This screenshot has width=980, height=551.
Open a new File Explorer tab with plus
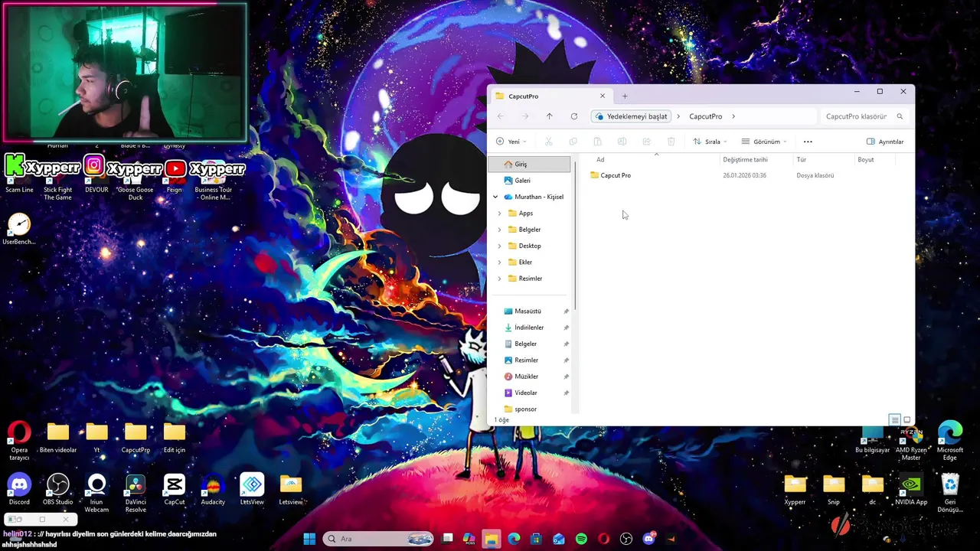pos(625,96)
